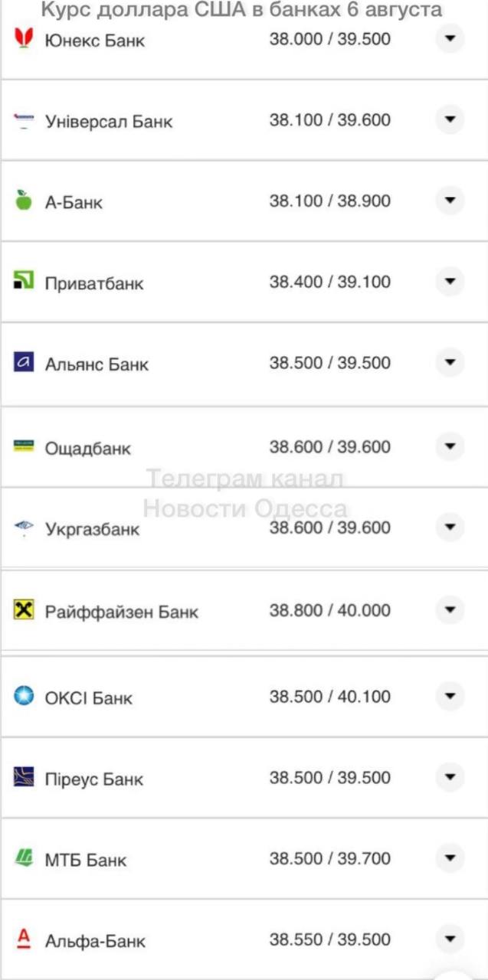This screenshot has width=488, height=980.
Task: Open the Ощадбанк bank name link
Action: (x=88, y=448)
